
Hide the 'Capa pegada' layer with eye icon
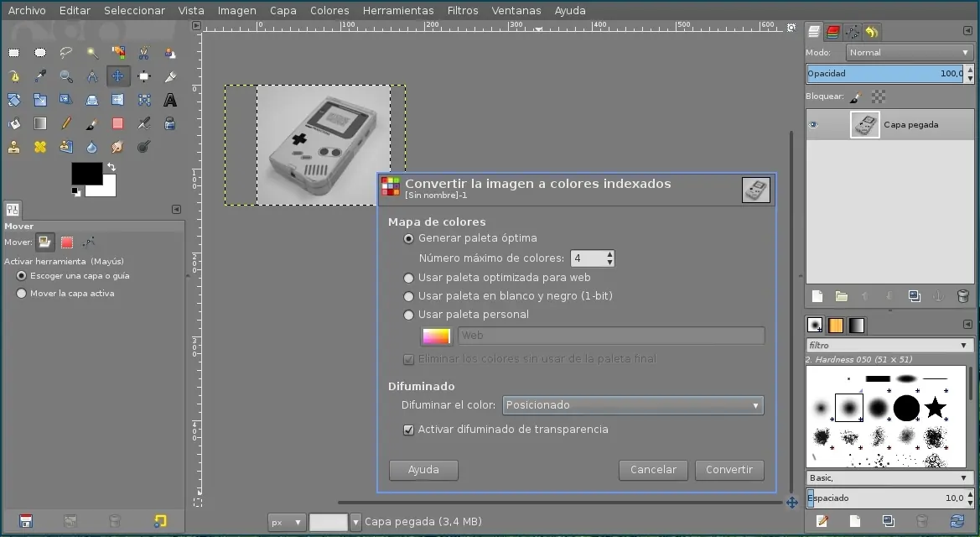[812, 125]
